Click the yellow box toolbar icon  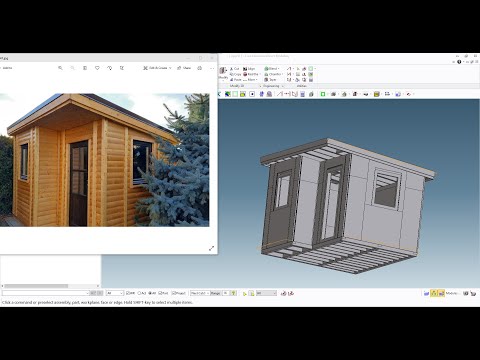pyautogui.click(x=243, y=94)
